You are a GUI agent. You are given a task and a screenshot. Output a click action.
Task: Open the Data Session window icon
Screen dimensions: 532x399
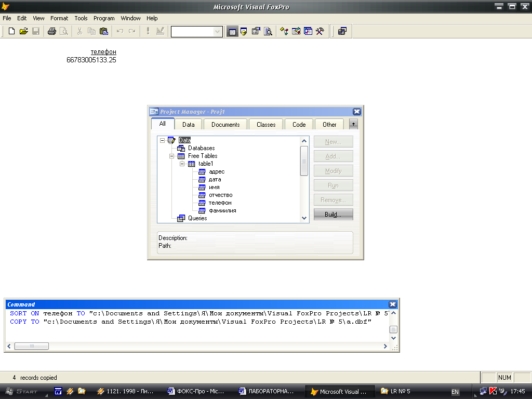[x=244, y=32]
